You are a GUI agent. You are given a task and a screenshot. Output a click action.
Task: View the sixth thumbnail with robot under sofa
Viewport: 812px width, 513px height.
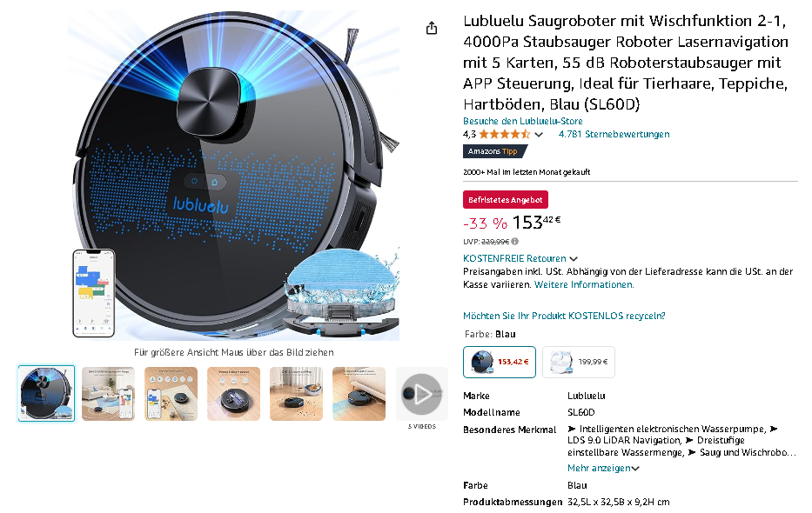359,394
